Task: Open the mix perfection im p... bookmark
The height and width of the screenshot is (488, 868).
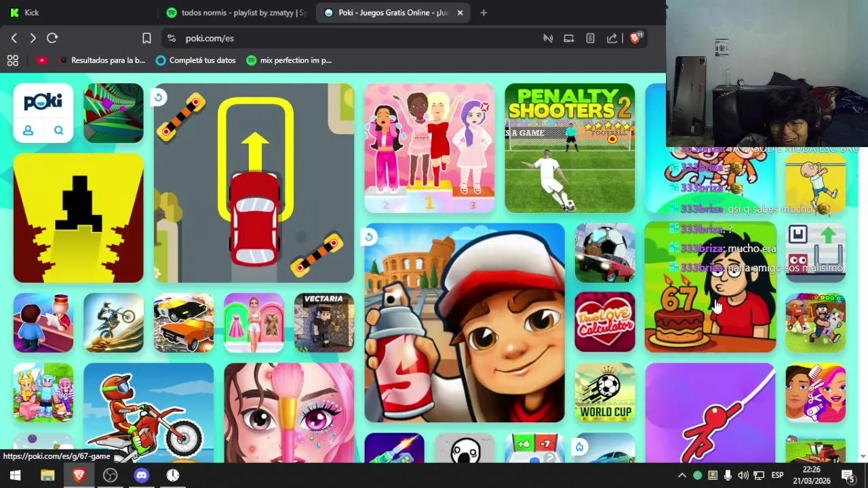Action: click(x=289, y=60)
